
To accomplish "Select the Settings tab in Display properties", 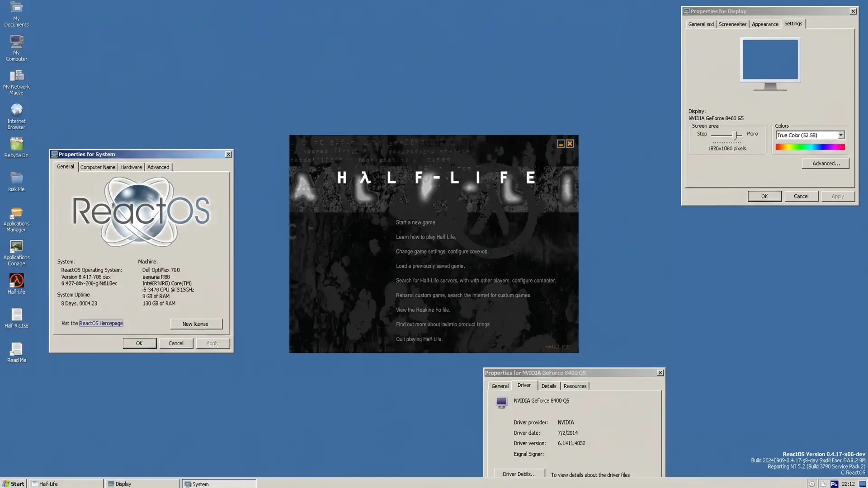I will (793, 23).
